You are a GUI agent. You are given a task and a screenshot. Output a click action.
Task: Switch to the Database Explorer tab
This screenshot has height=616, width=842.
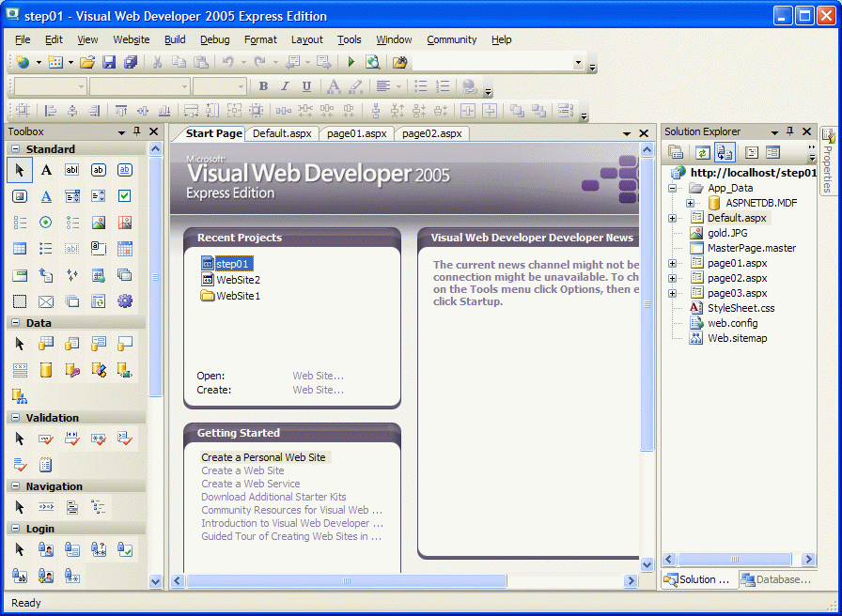pyautogui.click(x=776, y=579)
